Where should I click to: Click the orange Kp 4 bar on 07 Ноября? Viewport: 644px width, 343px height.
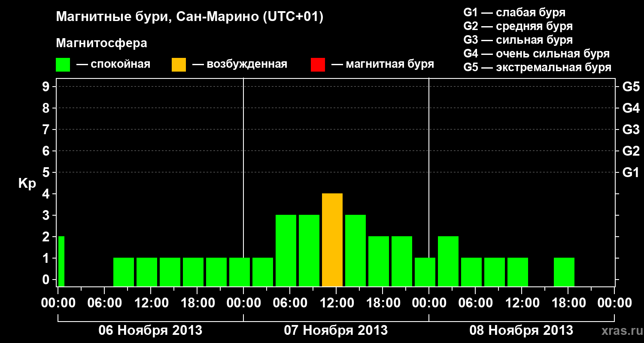(332, 240)
